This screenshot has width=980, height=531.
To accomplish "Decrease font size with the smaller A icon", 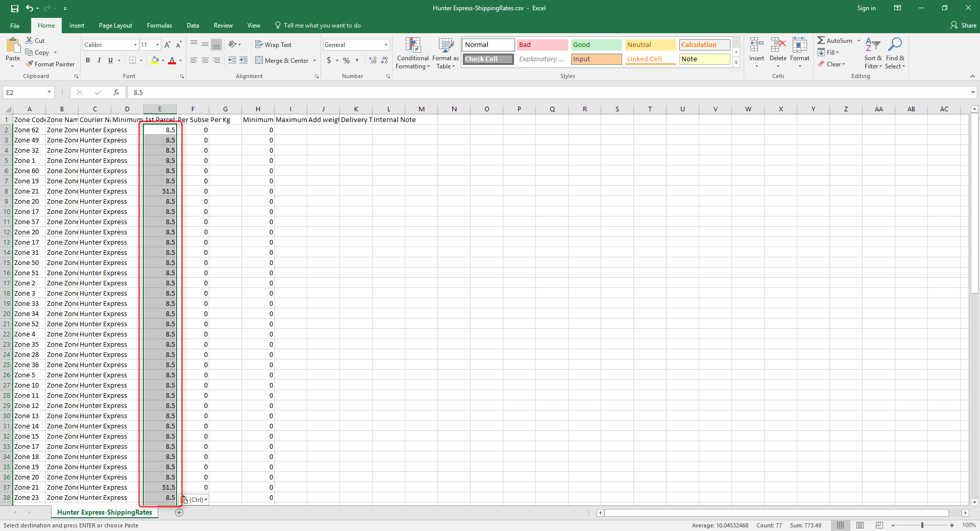I will point(179,45).
